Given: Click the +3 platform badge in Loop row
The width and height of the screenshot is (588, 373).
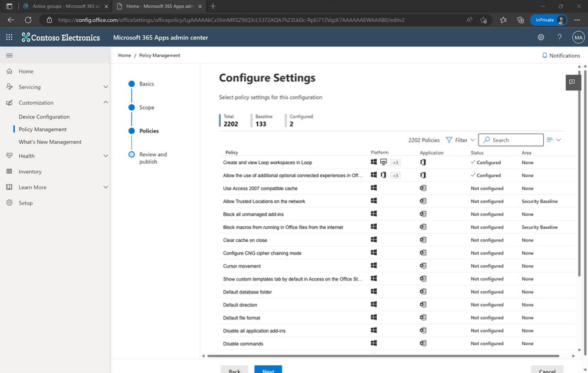Looking at the screenshot, I should (396, 163).
